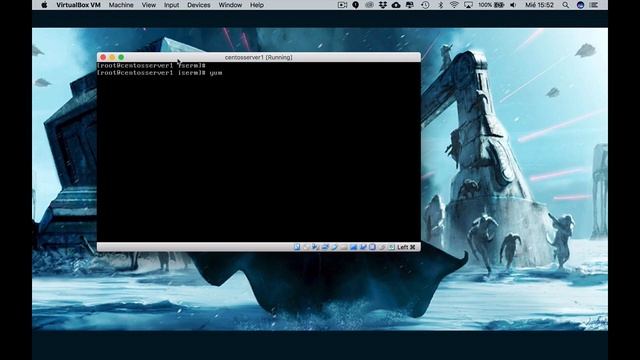Image resolution: width=640 pixels, height=360 pixels.
Task: Open the View menu
Action: [x=149, y=5]
